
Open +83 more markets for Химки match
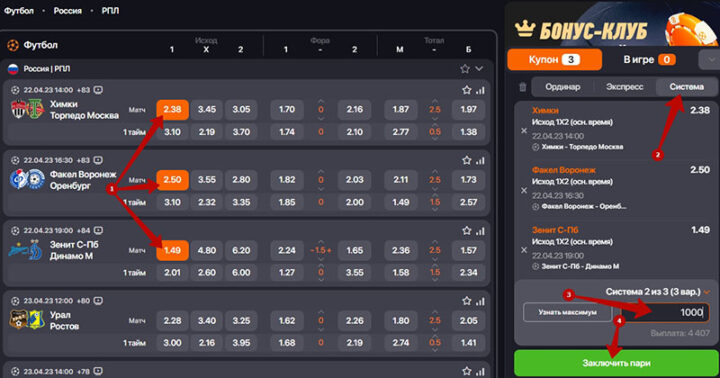tap(83, 90)
